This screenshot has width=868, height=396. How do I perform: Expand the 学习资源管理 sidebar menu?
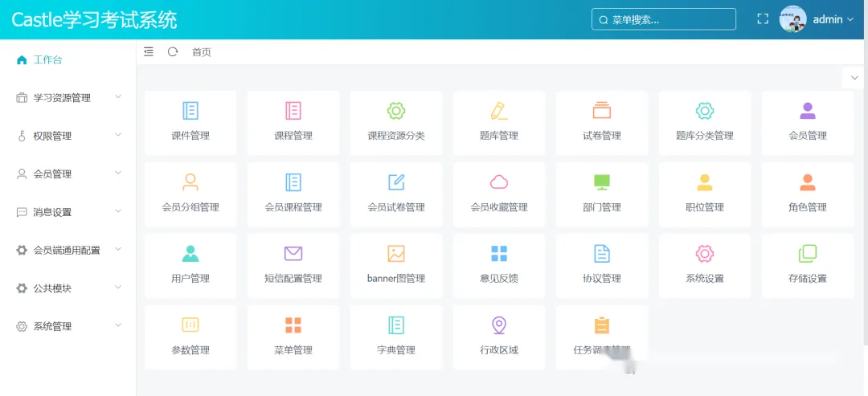pyautogui.click(x=68, y=98)
